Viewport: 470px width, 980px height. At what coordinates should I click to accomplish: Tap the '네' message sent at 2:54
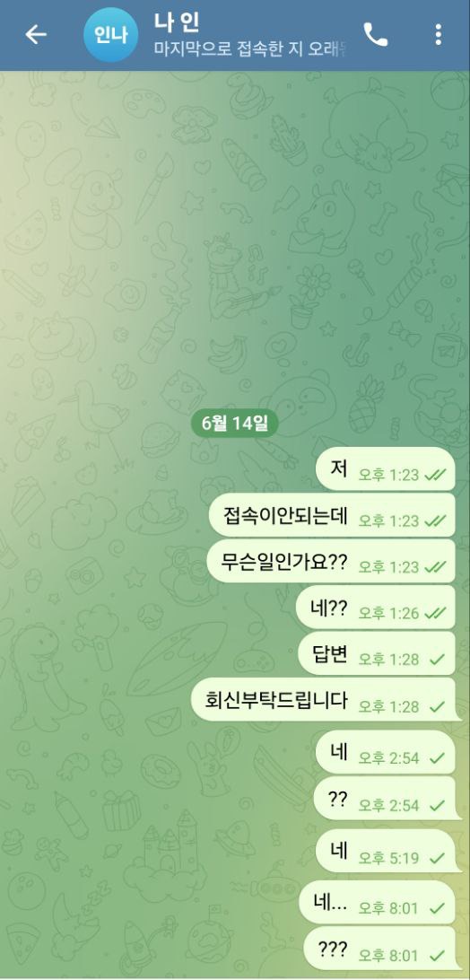coord(386,752)
